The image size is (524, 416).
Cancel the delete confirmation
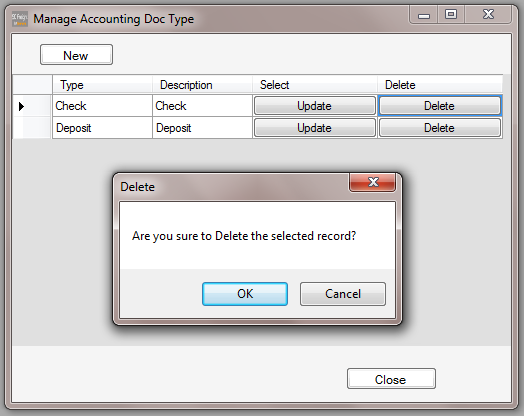click(x=343, y=294)
